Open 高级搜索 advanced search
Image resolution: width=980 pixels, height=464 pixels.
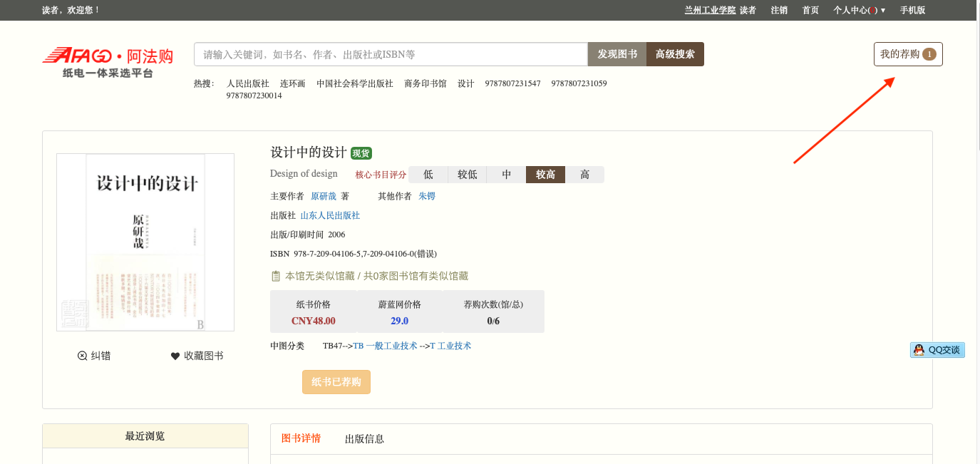(675, 54)
